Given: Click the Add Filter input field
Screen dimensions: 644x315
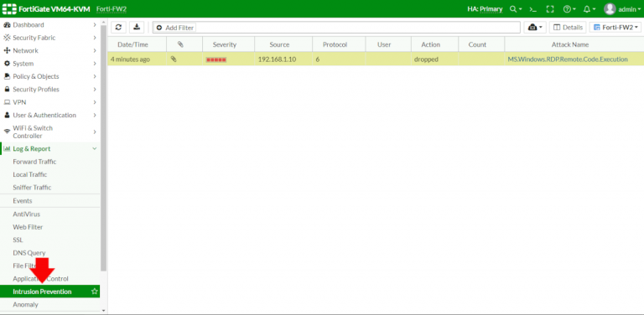Looking at the screenshot, I should point(336,28).
